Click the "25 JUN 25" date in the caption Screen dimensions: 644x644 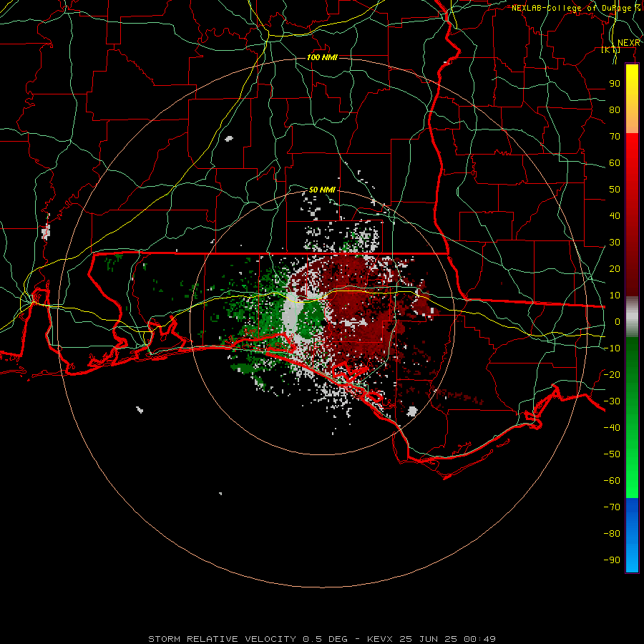pos(429,639)
